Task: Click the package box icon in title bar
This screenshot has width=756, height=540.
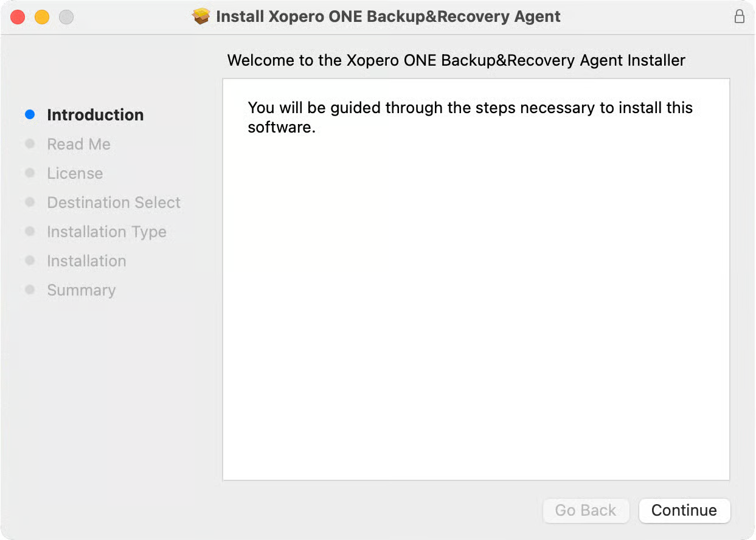Action: (x=202, y=16)
